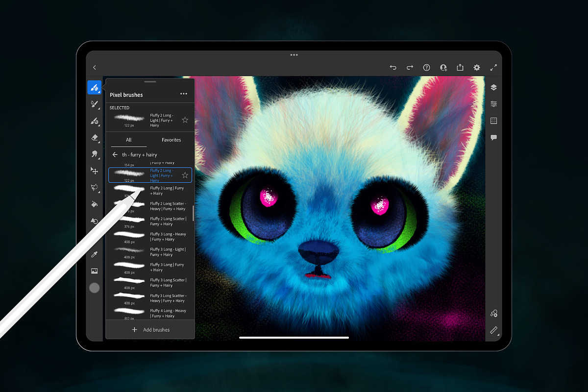Redo the last action

pyautogui.click(x=410, y=68)
